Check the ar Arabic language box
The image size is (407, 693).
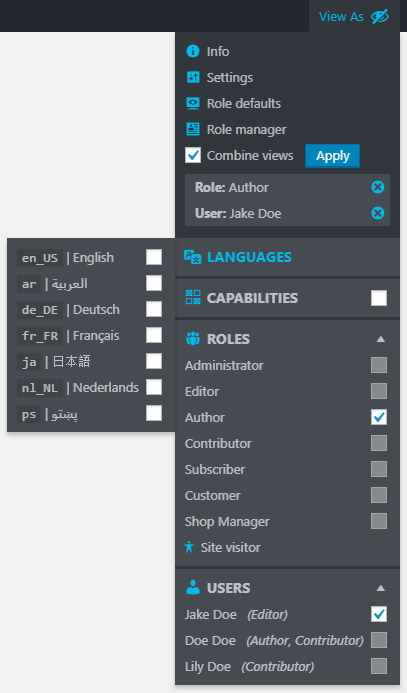click(x=154, y=283)
